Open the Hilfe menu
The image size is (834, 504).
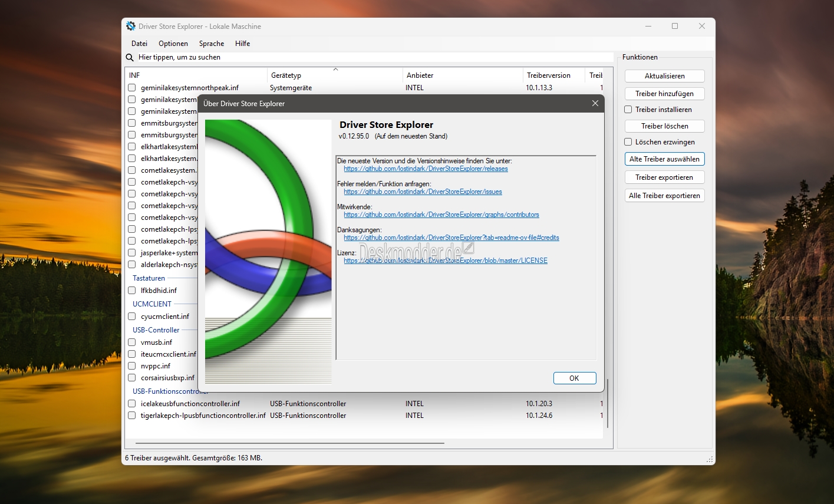click(x=242, y=44)
